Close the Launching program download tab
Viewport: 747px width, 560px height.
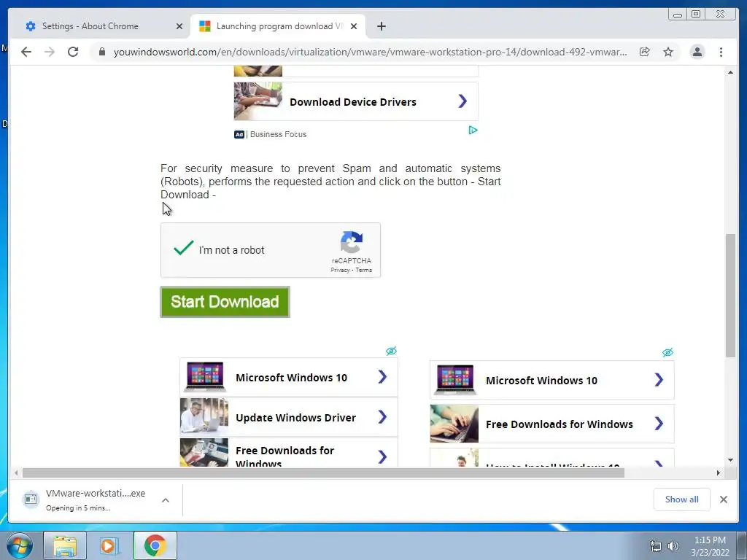354,26
